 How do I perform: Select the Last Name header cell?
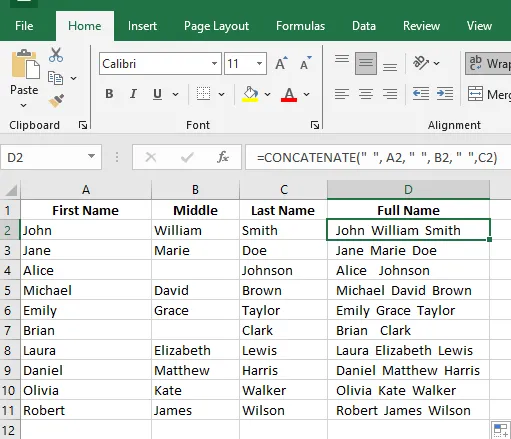point(283,210)
